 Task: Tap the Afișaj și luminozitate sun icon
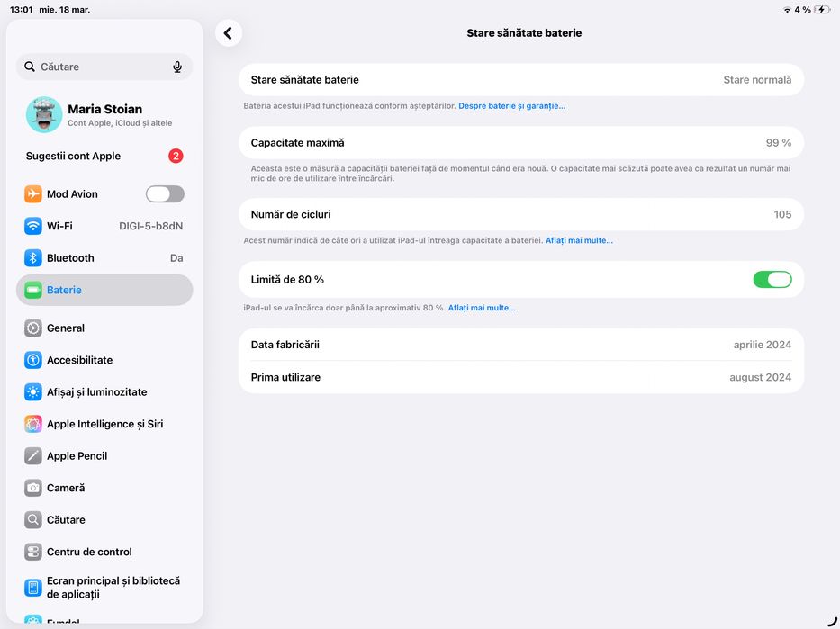[33, 391]
